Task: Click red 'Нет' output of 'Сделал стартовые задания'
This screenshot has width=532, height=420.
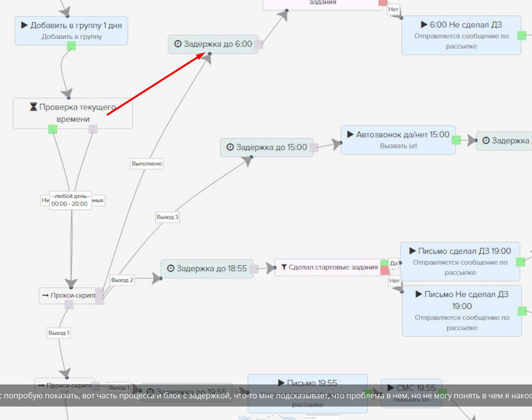Action: coord(385,271)
